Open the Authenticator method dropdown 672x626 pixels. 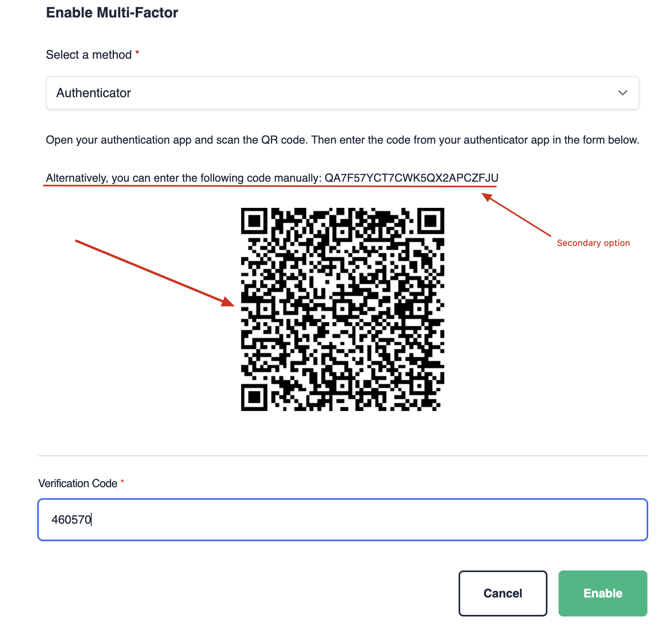point(342,93)
